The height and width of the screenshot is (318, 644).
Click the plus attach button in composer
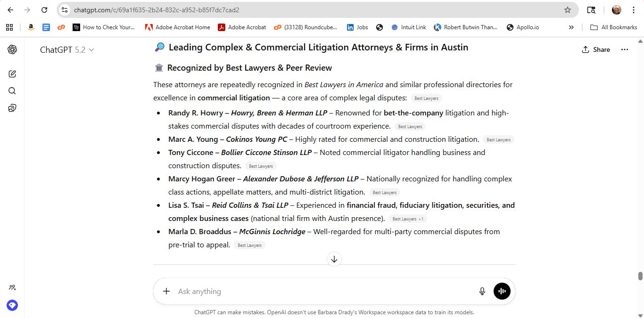tap(166, 291)
